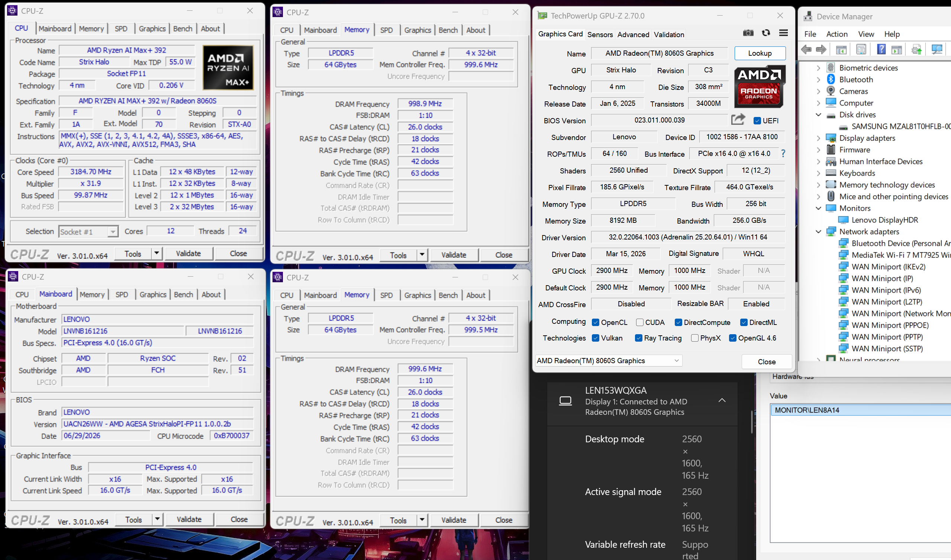
Task: Toggle the Ray Tracing checkbox
Action: [638, 338]
